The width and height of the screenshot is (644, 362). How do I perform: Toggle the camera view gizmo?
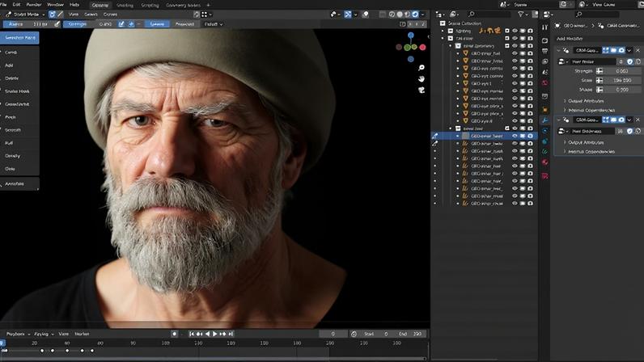[422, 90]
